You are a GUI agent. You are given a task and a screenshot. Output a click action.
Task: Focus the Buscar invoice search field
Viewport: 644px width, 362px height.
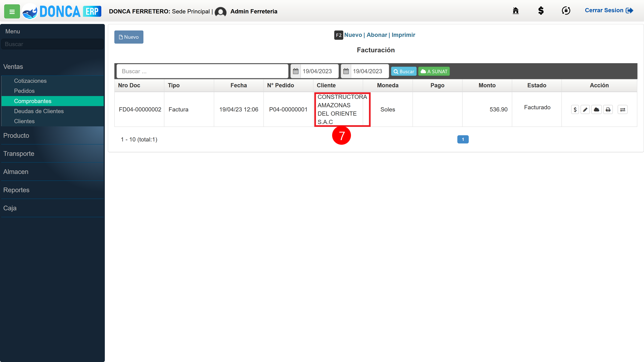(202, 71)
